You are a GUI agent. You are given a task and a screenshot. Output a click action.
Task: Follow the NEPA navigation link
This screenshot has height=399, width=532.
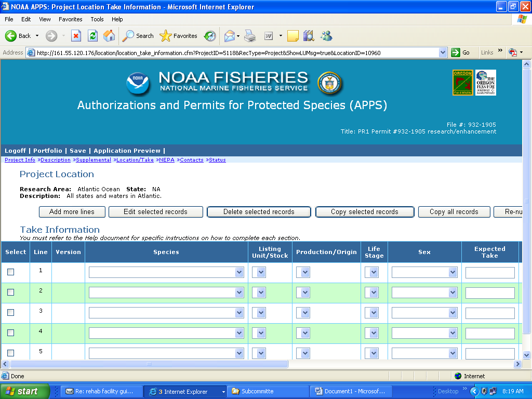point(166,160)
